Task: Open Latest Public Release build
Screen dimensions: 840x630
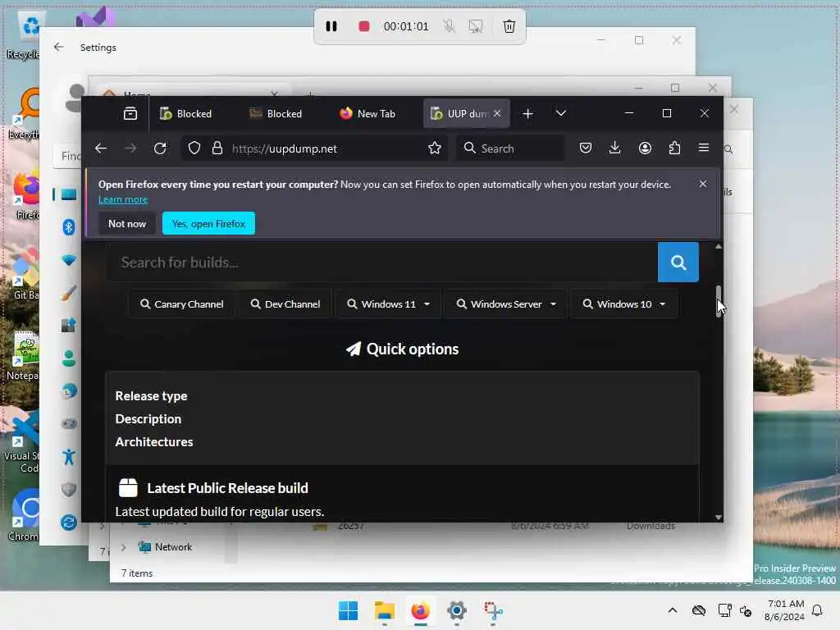Action: pos(227,488)
